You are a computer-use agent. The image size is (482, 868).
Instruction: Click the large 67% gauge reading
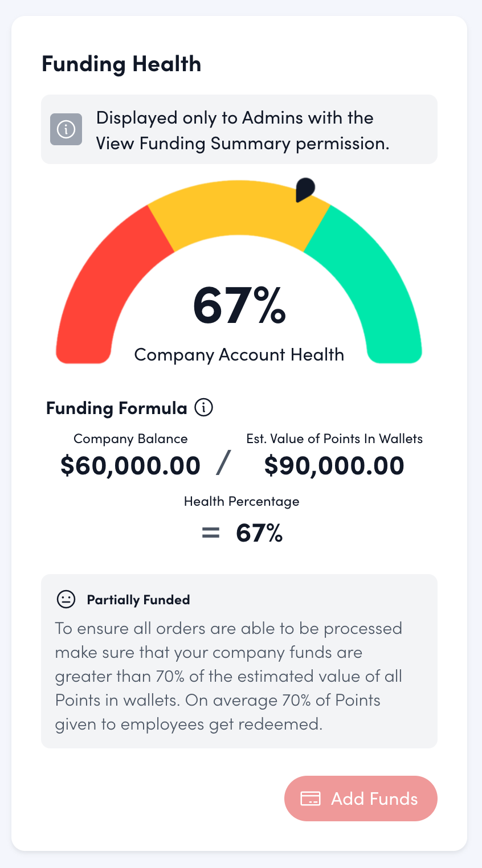coord(239,306)
